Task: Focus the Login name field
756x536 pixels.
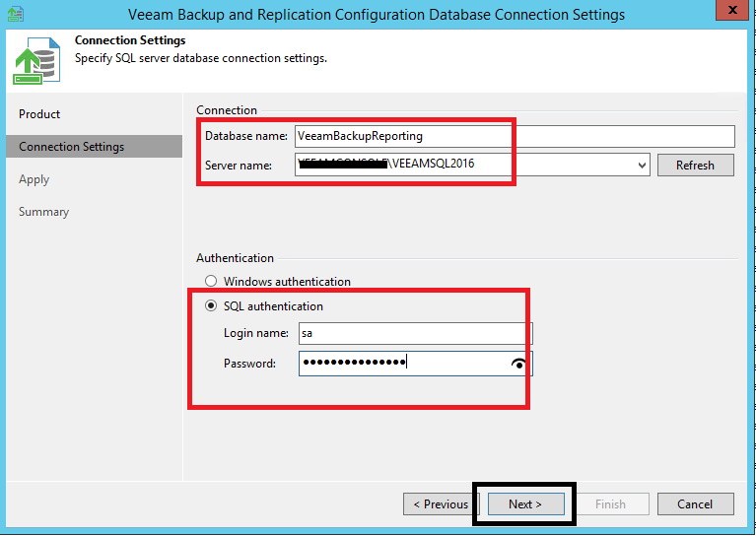Action: pyautogui.click(x=416, y=333)
